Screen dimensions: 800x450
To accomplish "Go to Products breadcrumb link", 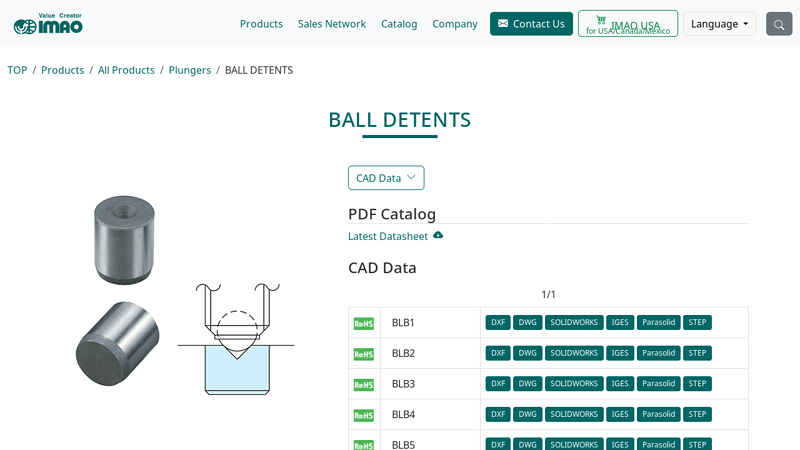I will 62,70.
